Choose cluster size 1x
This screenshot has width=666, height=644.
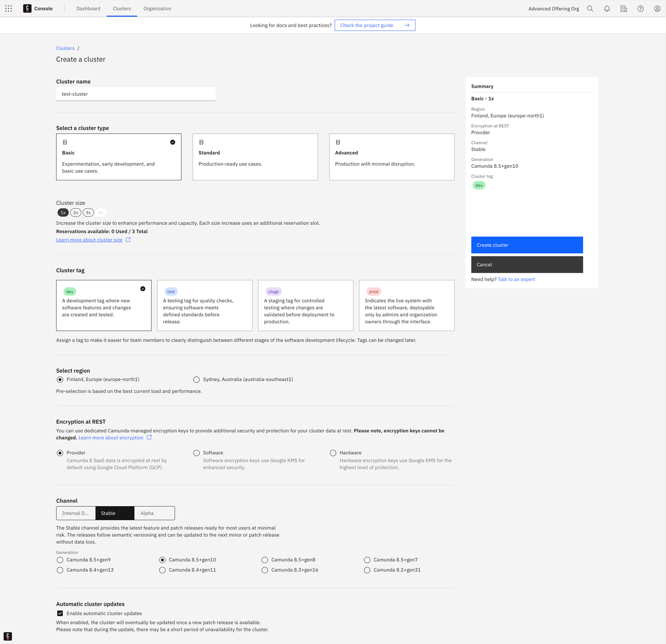[x=63, y=213]
